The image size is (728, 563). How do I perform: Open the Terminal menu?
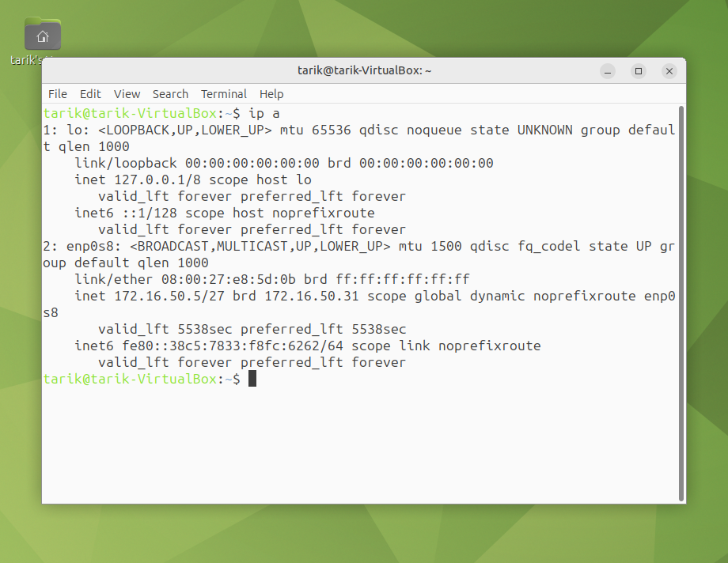click(x=224, y=94)
